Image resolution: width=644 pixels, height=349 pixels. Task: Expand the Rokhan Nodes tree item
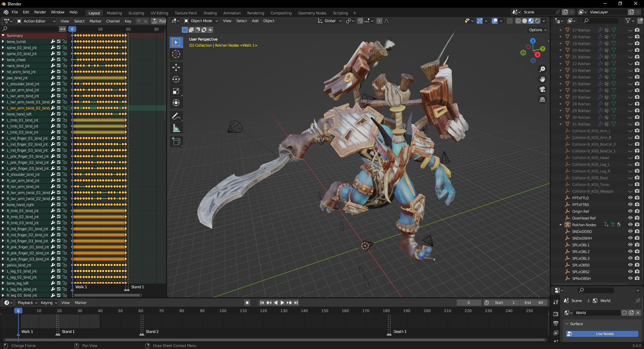560,225
